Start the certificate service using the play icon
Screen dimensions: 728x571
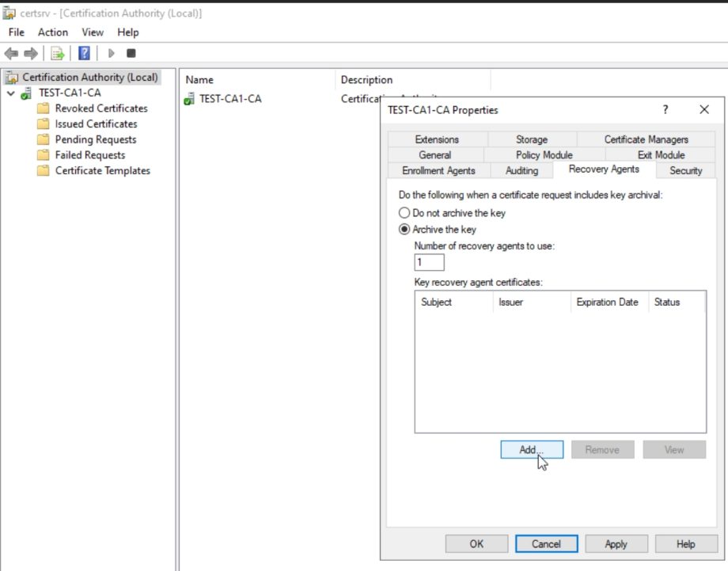pyautogui.click(x=111, y=53)
